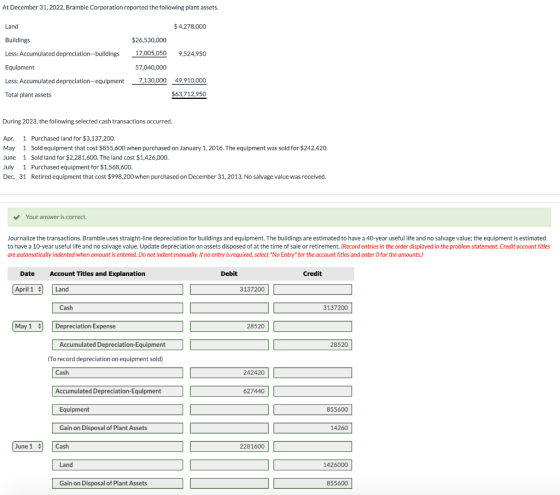Click the empty credit field in Depreciation Expense row
560x495 pixels.
coord(312,326)
